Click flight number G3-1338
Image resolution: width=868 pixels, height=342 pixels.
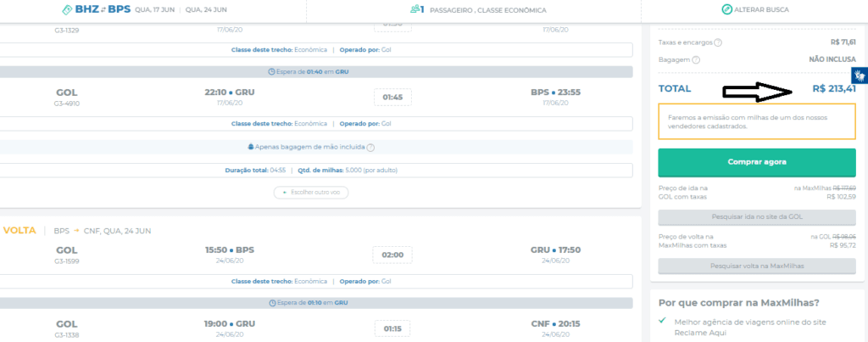click(66, 335)
